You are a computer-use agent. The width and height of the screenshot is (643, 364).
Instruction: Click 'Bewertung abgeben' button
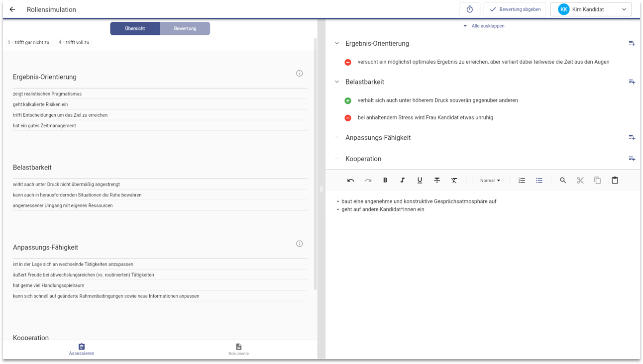[x=515, y=9]
